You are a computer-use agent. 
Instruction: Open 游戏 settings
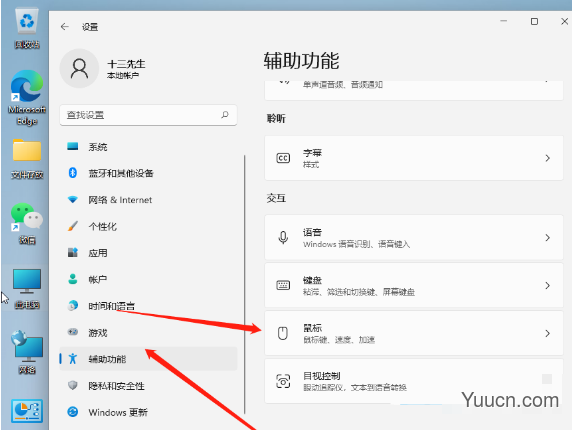[x=148, y=332]
